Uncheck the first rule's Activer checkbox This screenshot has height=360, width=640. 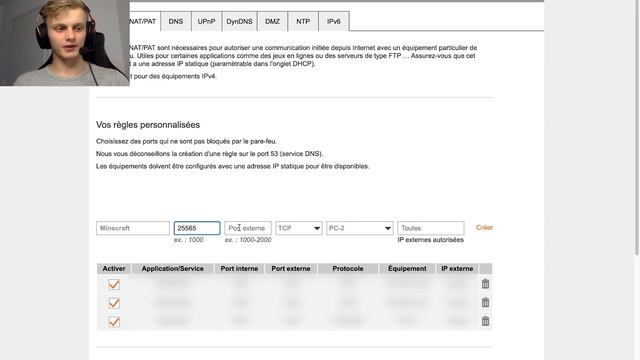[114, 284]
